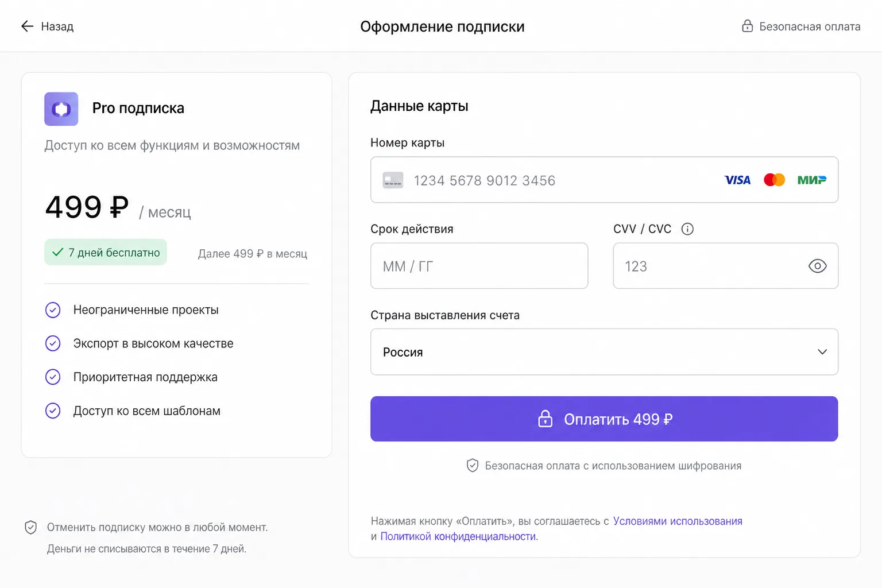
Task: Click the check icon next to Экспорт в высоком качестве
Action: (x=53, y=343)
